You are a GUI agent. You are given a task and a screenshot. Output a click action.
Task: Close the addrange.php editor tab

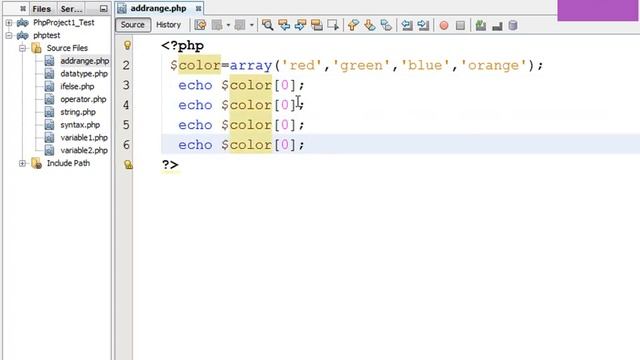tap(198, 8)
